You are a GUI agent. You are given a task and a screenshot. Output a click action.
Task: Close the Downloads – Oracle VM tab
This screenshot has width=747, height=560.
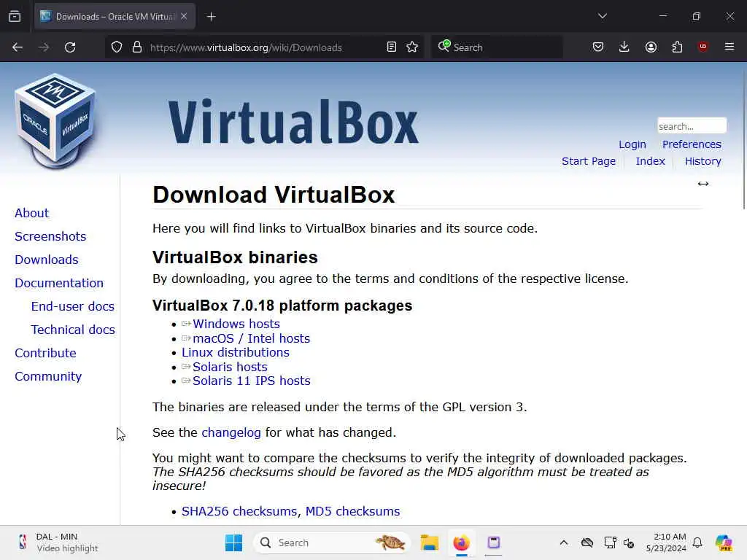pos(184,16)
